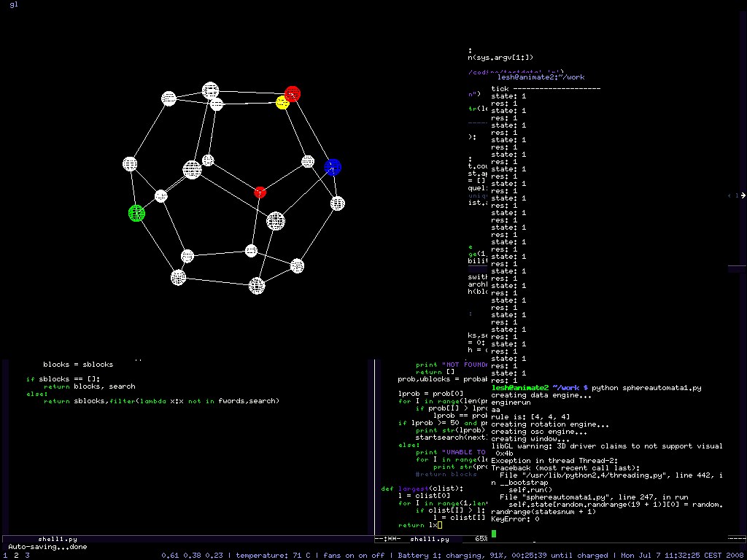Click 'creating rotation engine...' line
The image size is (747, 560).
tap(550, 424)
